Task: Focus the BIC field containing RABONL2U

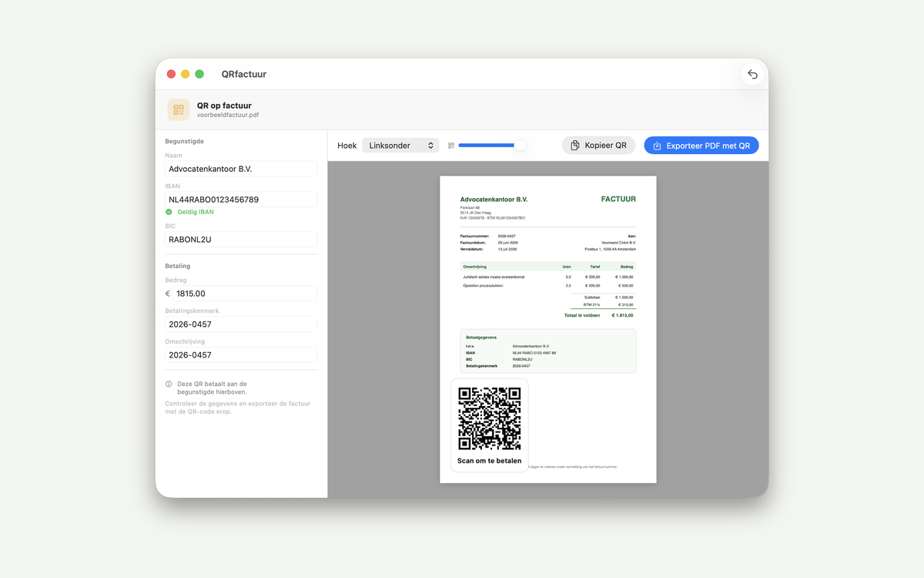Action: click(242, 240)
